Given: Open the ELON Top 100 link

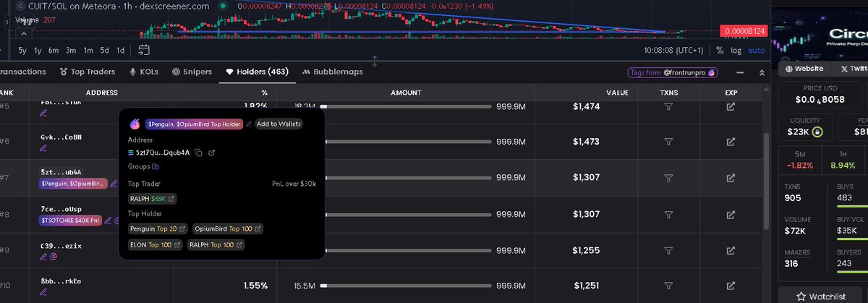Looking at the screenshot, I should click(x=155, y=245).
